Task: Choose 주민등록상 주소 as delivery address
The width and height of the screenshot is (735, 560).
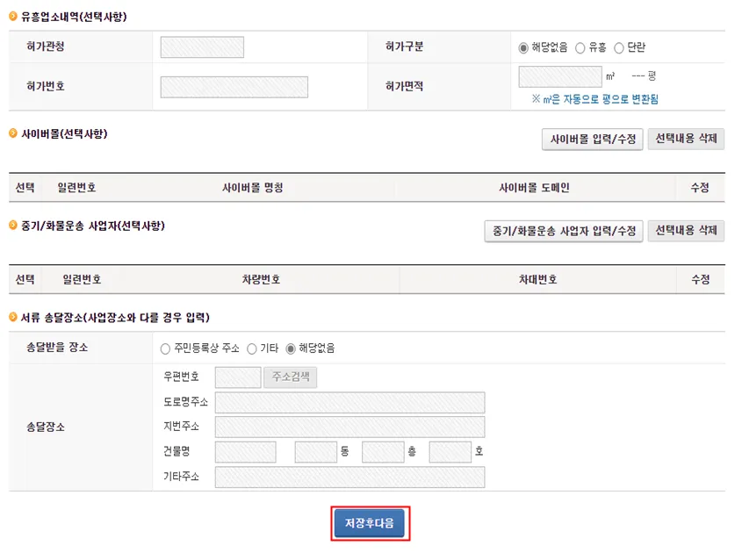Action: click(x=165, y=348)
